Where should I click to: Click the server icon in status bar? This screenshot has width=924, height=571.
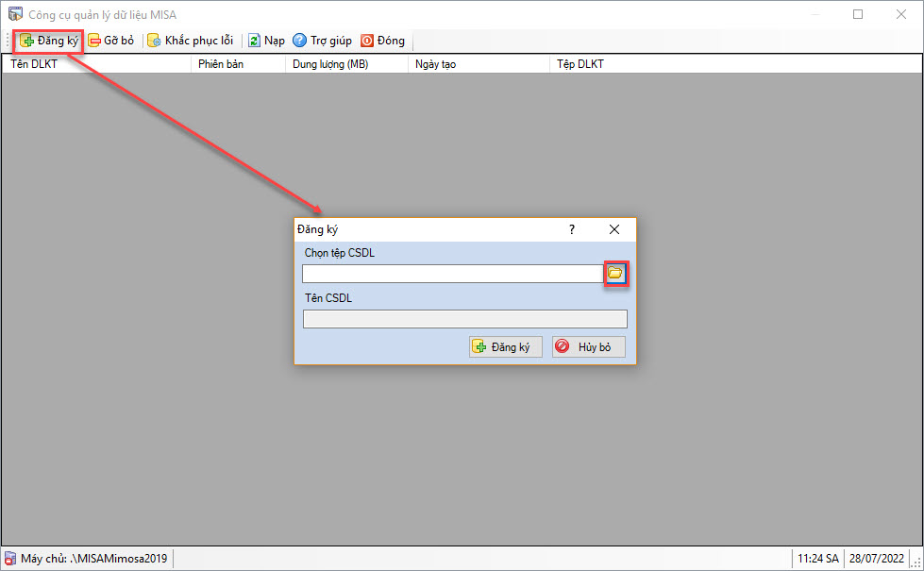[x=10, y=559]
